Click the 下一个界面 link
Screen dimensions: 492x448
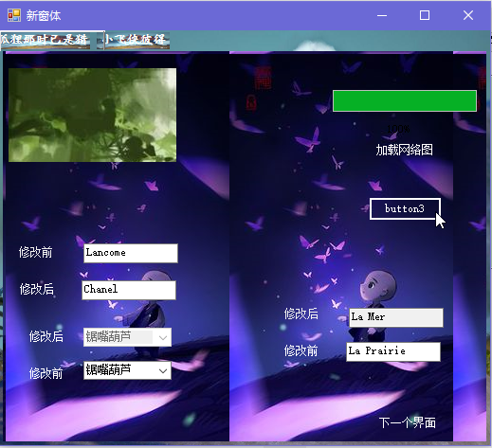[x=407, y=422]
